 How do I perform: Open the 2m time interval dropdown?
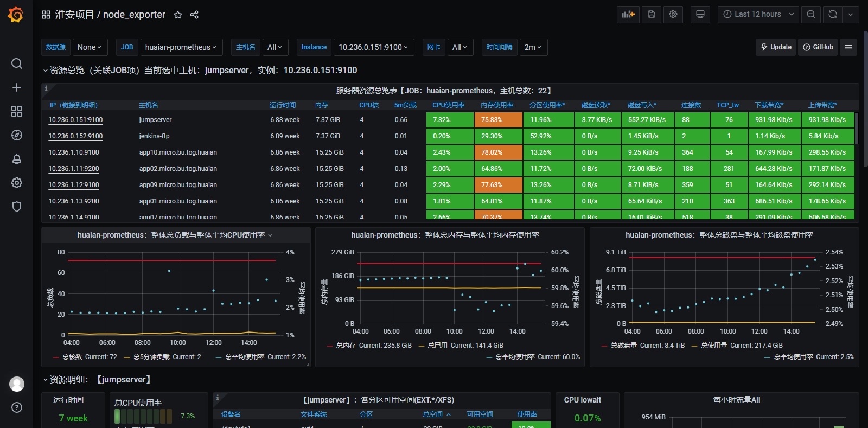coord(533,47)
